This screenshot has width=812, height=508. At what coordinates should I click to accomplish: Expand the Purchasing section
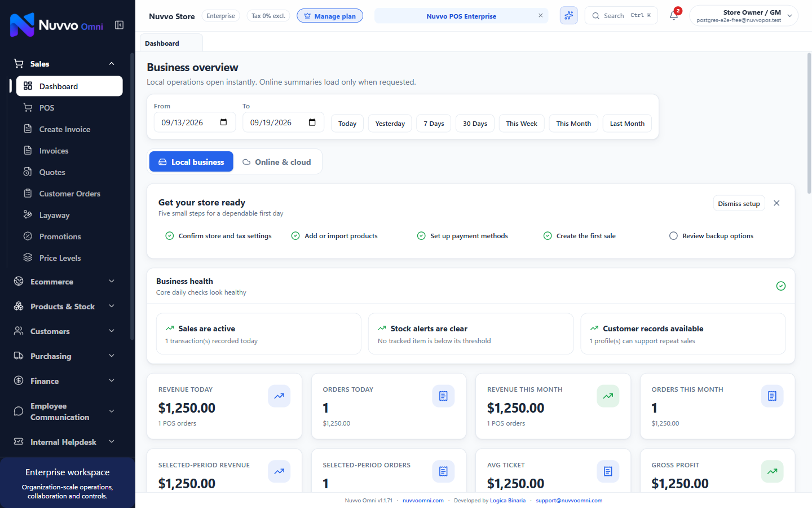[x=65, y=356]
